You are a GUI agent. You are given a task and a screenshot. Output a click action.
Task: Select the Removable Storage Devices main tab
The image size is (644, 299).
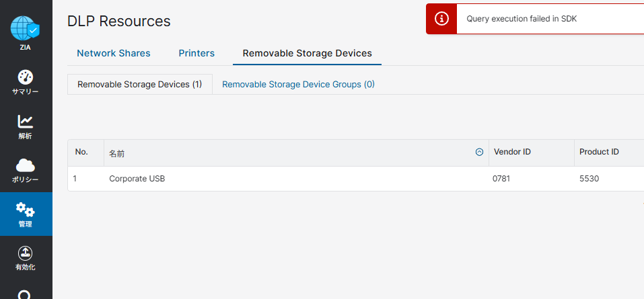[308, 53]
